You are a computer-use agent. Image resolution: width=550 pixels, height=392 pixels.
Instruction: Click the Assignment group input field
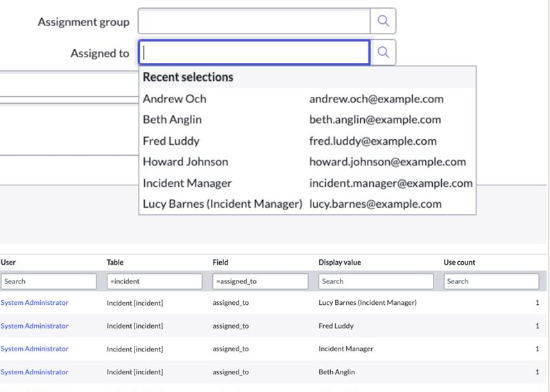254,21
